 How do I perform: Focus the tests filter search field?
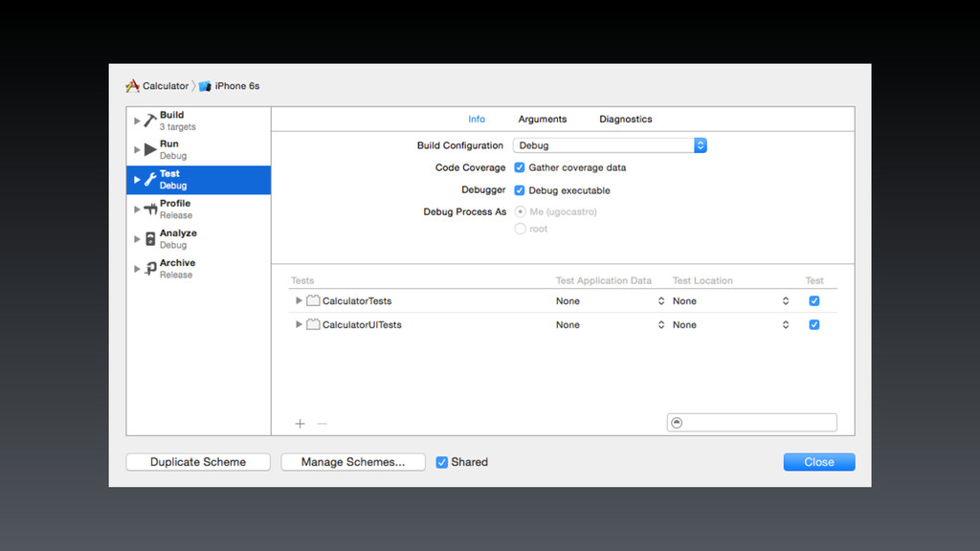pos(752,422)
